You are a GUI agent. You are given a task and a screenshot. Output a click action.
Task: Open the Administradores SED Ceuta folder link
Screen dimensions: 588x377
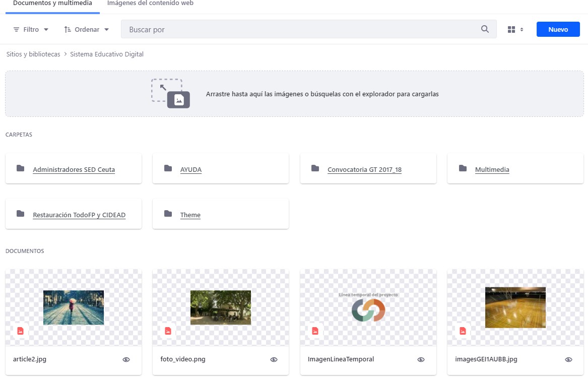[74, 169]
